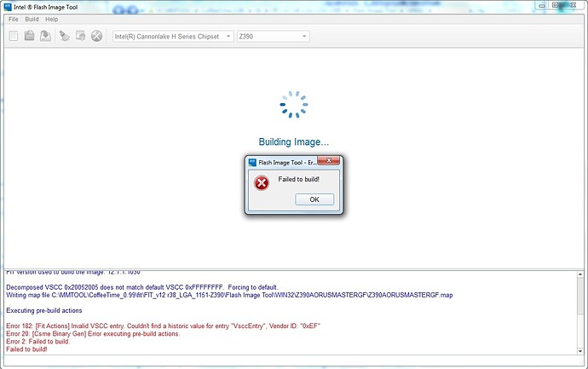Minimize the Intel Flash Image Tool window

pos(542,6)
